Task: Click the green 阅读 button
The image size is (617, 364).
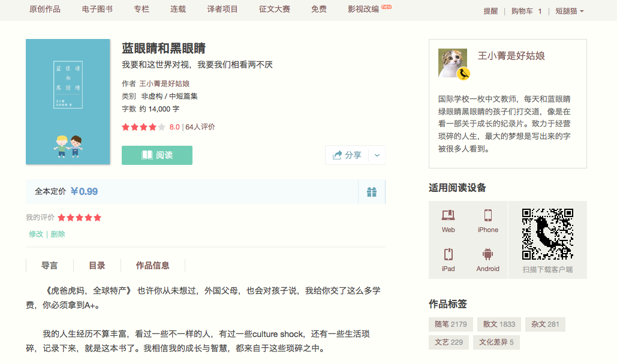Action: click(157, 155)
